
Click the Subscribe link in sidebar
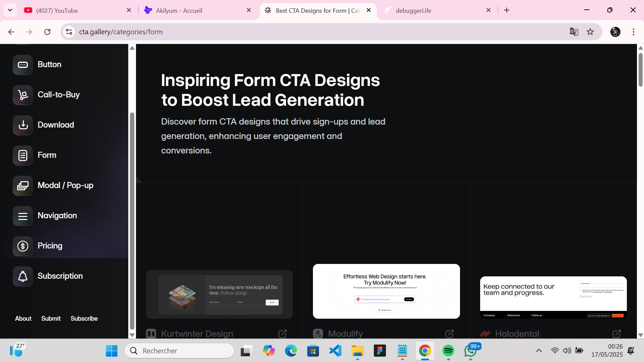(84, 319)
